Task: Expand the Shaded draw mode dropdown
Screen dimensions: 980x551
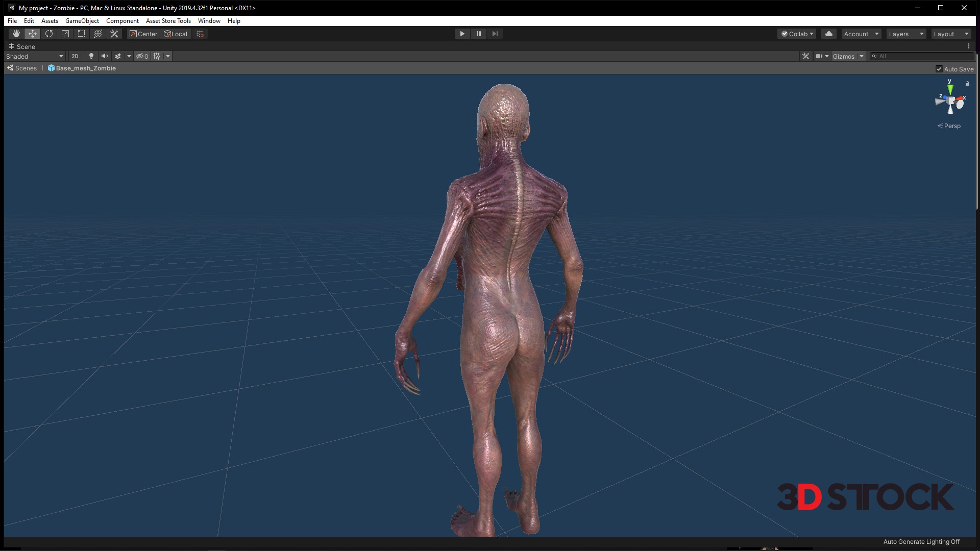Action: (35, 56)
